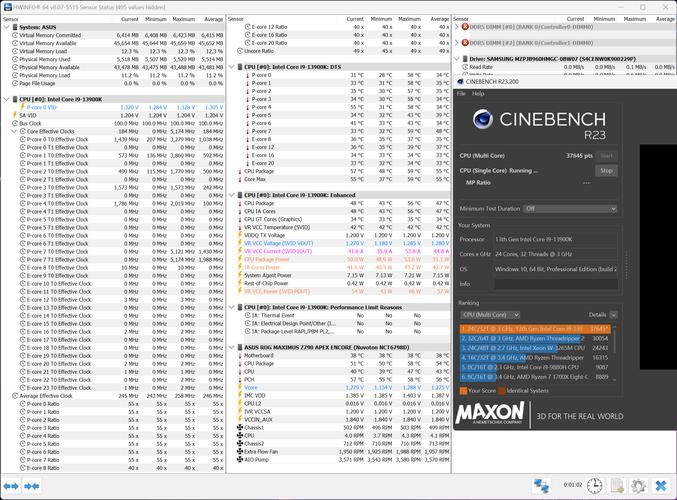Select the P-core 7 T1 Effective Clock row
Image resolution: width=677 pixels, height=500 pixels.
click(x=113, y=259)
